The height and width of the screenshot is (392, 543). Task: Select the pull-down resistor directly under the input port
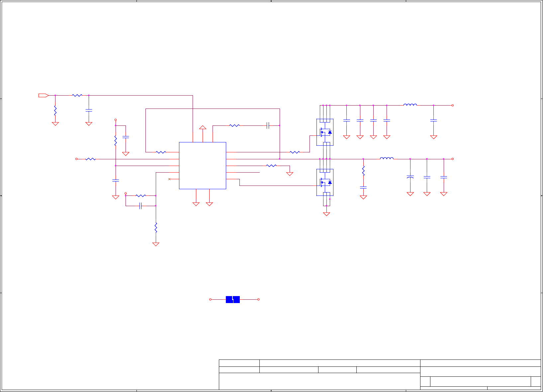[55, 111]
